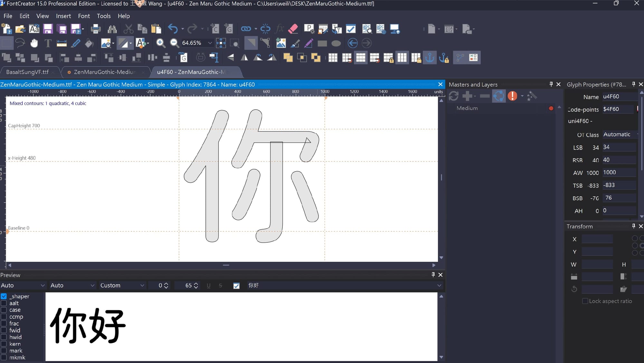
Task: Select the Knife tool
Action: coord(75,43)
